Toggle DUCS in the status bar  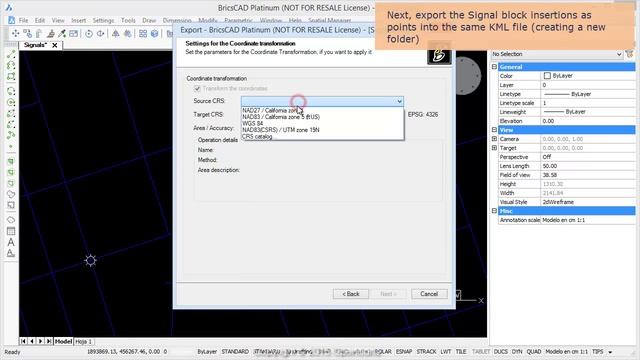click(500, 351)
